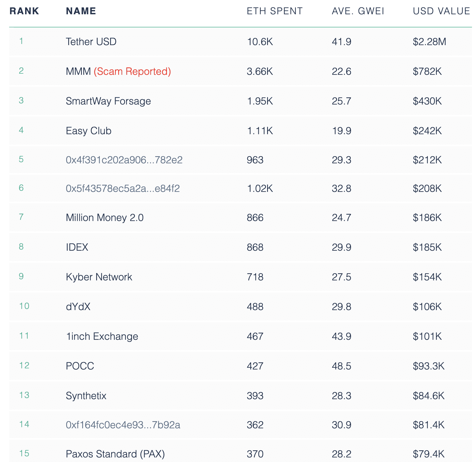
Task: Sort by the RANK column header
Action: pos(24,11)
